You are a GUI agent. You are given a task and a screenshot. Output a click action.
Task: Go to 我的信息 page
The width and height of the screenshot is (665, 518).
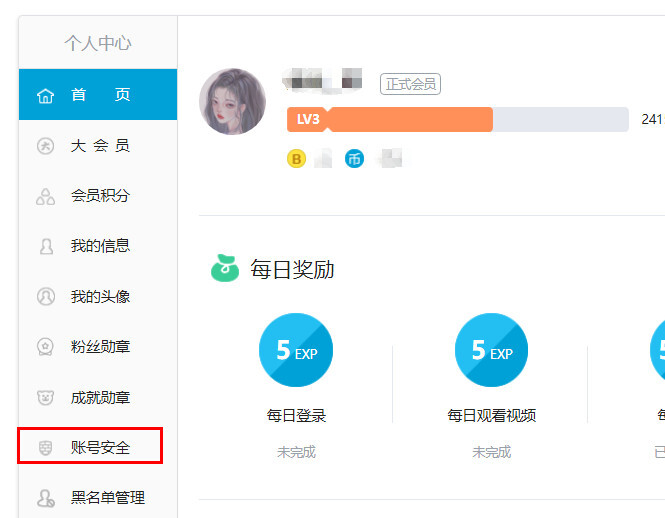100,246
